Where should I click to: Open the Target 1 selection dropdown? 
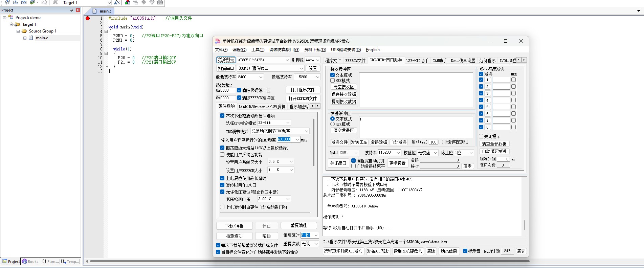point(109,2)
